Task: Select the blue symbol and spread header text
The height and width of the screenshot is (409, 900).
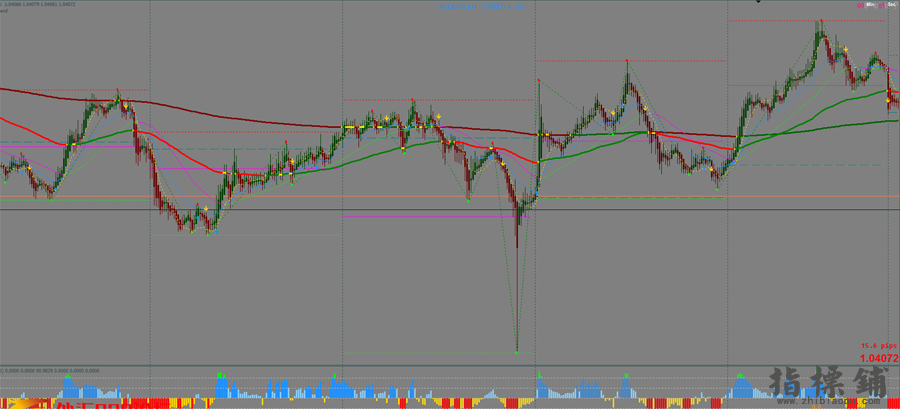Action: [481, 7]
